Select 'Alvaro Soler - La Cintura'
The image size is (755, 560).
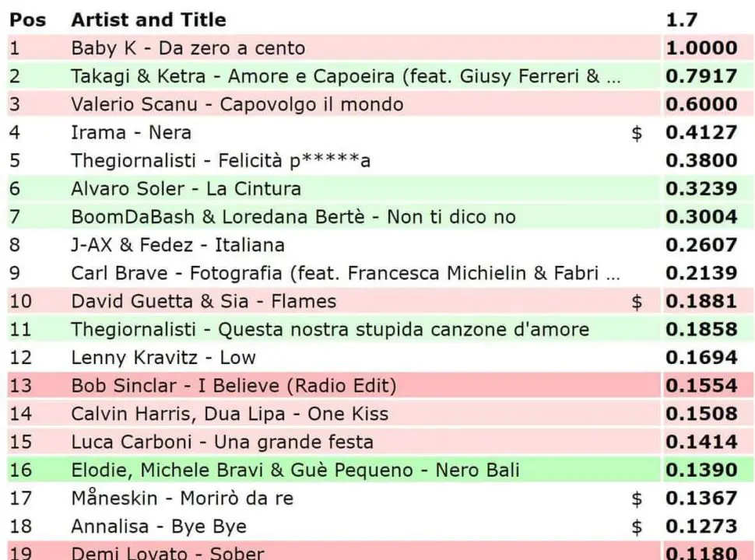[x=185, y=189]
